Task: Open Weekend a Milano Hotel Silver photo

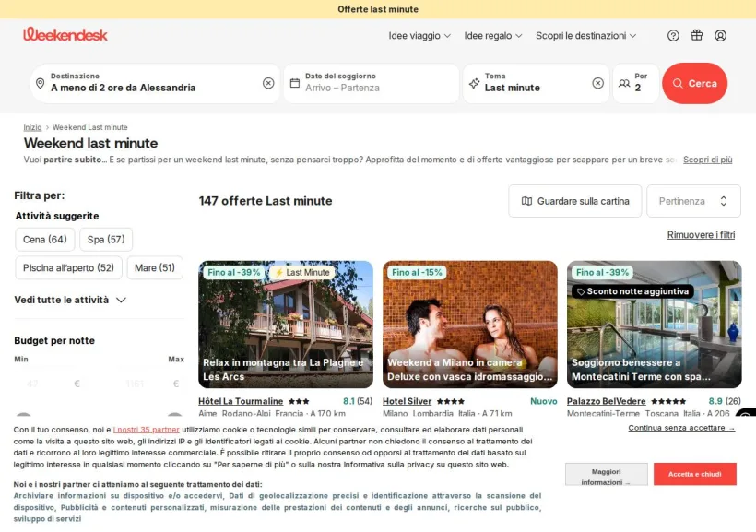Action: pyautogui.click(x=470, y=325)
